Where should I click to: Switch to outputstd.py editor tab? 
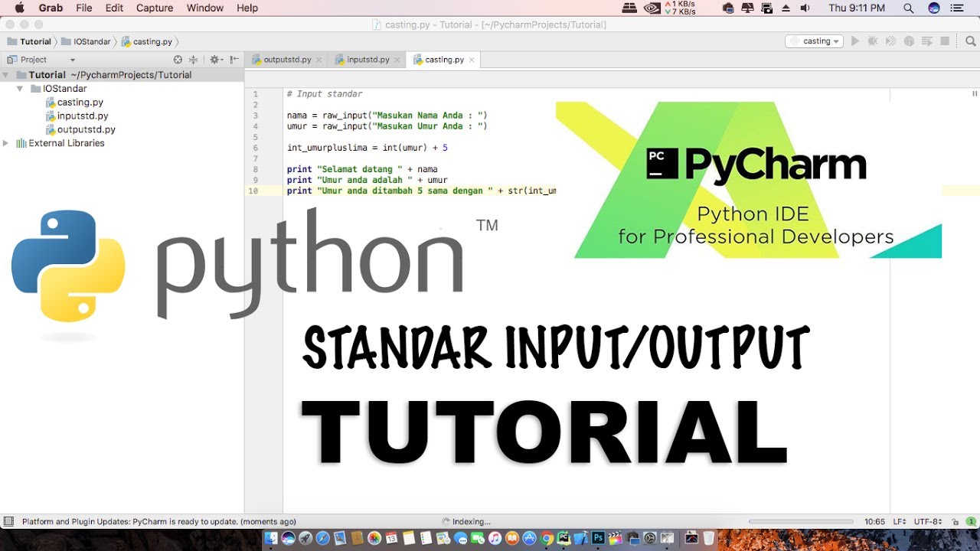[287, 60]
